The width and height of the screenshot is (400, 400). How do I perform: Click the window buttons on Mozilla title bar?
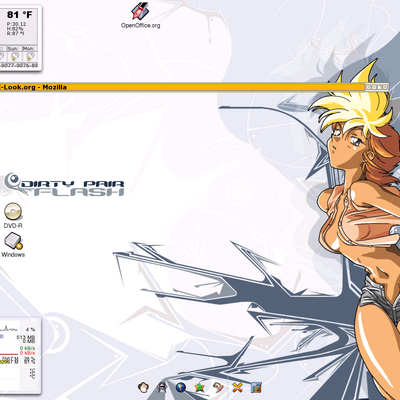pos(377,87)
